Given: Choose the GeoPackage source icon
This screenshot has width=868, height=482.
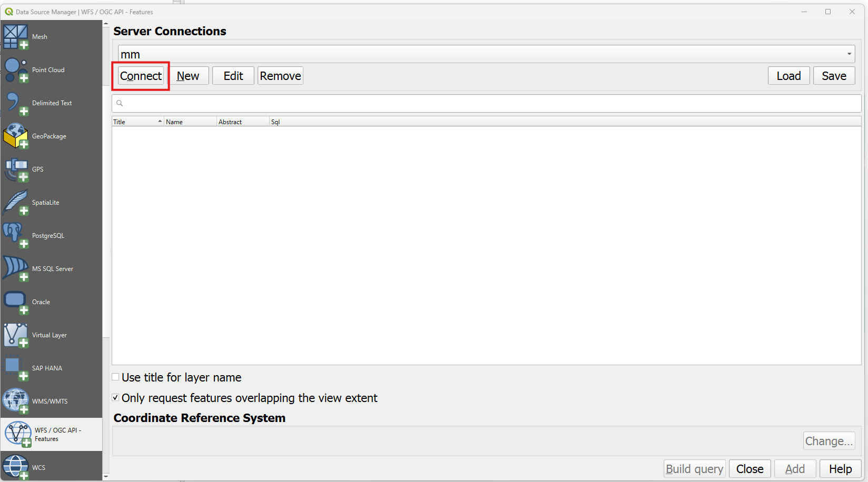Looking at the screenshot, I should tap(15, 136).
